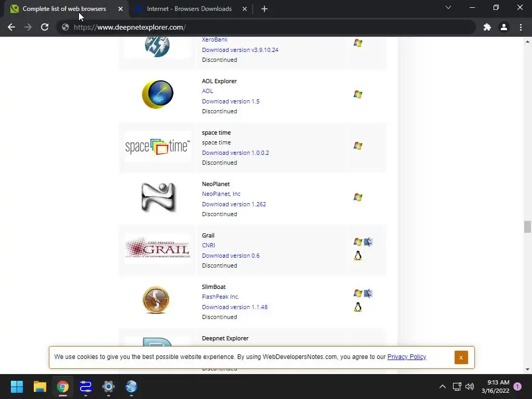Open File Explorer from taskbar
Screen dimensions: 532x399
coord(39,387)
